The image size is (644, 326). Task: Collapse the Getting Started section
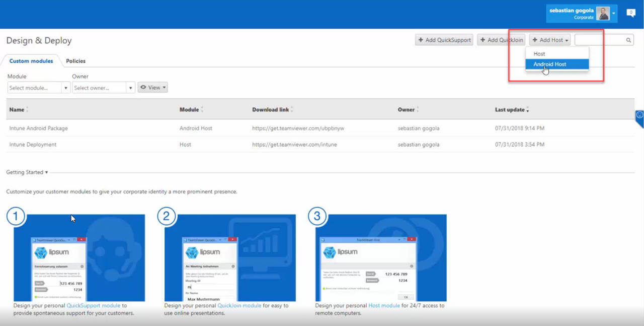(27, 172)
